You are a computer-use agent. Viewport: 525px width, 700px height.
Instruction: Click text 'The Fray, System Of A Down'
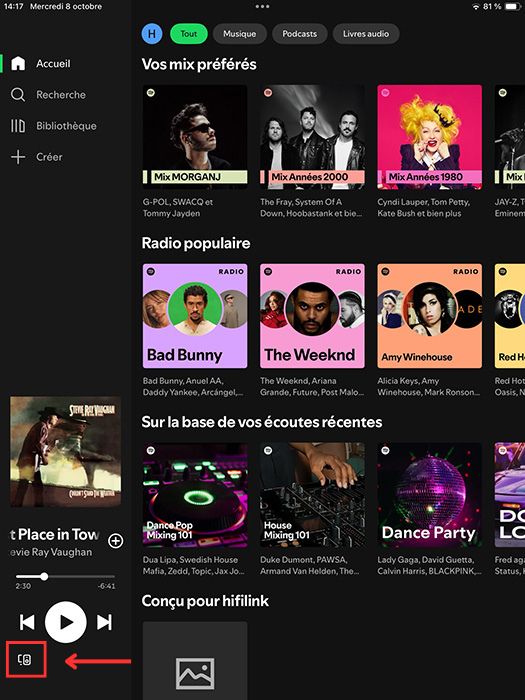pyautogui.click(x=311, y=208)
